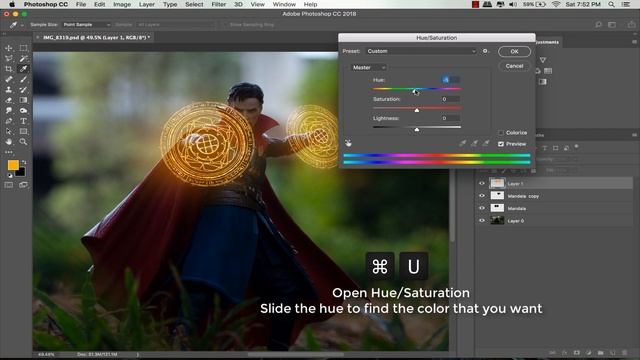Hide Layer 1 with its eye icon
Image resolution: width=640 pixels, height=360 pixels.
tap(482, 184)
